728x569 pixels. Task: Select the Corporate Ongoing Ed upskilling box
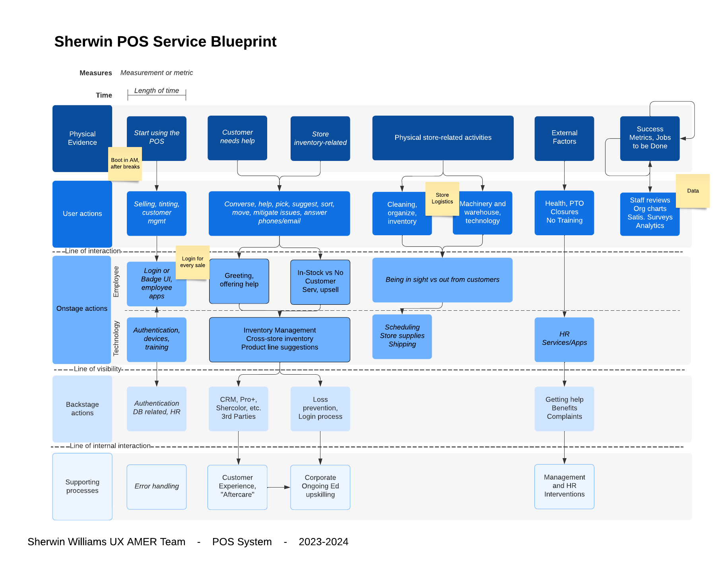(320, 487)
